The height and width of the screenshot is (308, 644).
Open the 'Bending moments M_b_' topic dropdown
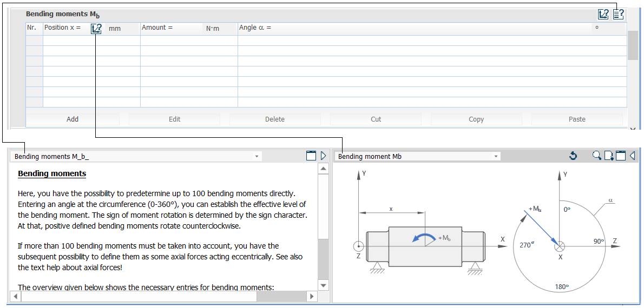(137, 156)
